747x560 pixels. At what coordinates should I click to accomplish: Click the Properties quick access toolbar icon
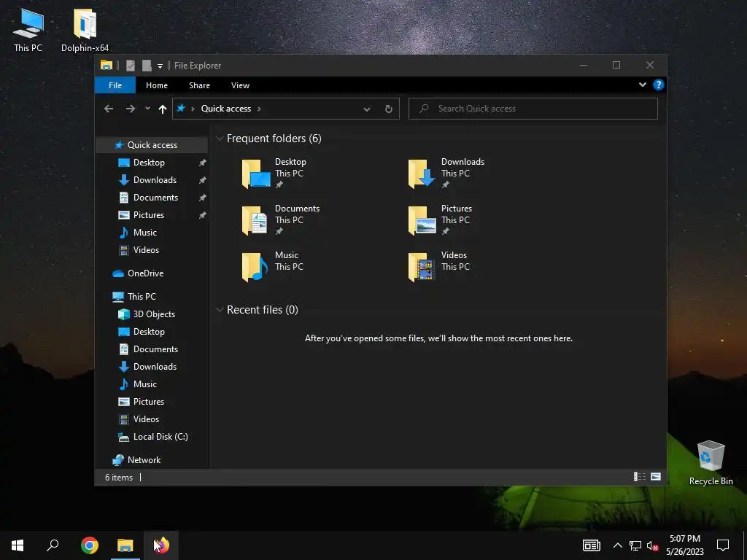130,65
